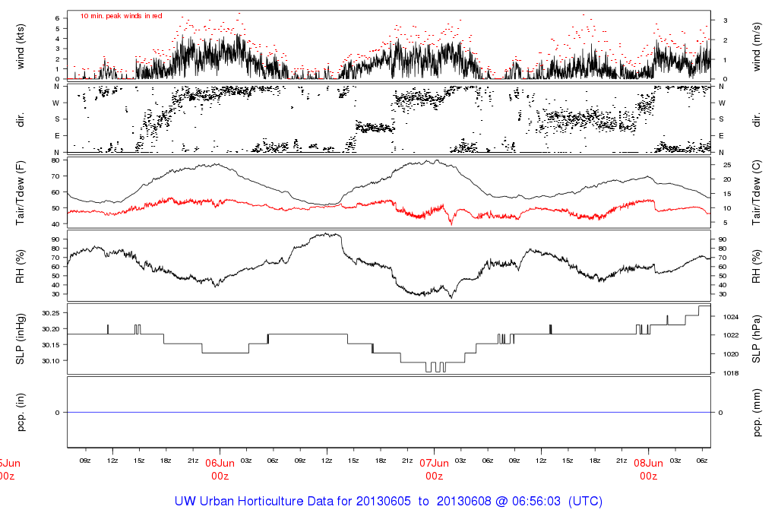Click the '30.25' pressure tick value
This screenshot has width=778, height=532.
[x=51, y=313]
